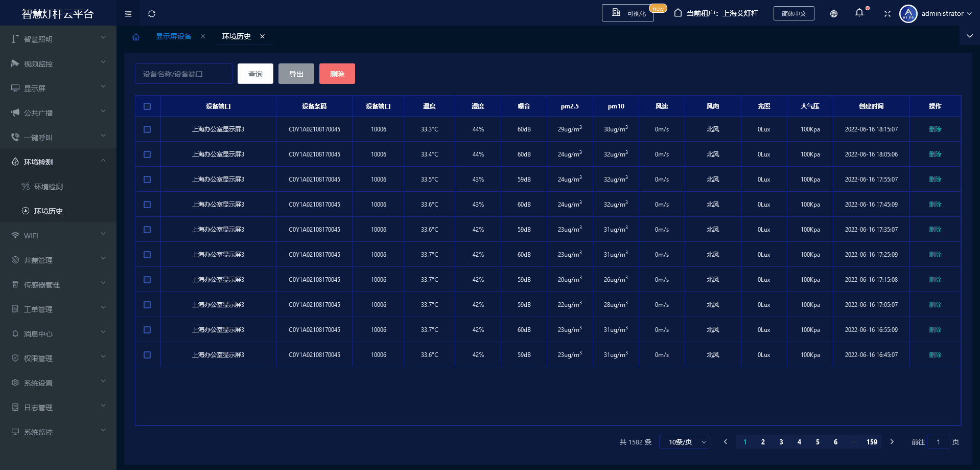Click the 消息中心 bell icon
980x470 pixels.
[15, 333]
